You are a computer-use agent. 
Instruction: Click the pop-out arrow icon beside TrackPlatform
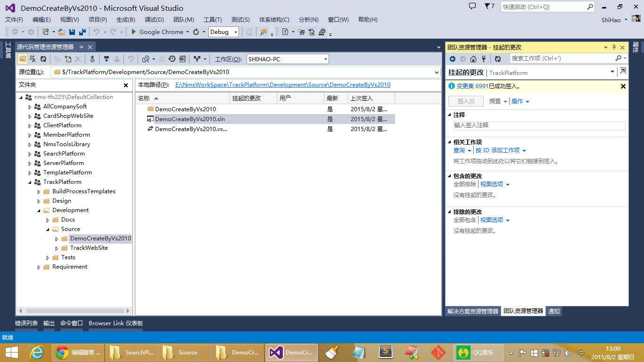pos(623,72)
